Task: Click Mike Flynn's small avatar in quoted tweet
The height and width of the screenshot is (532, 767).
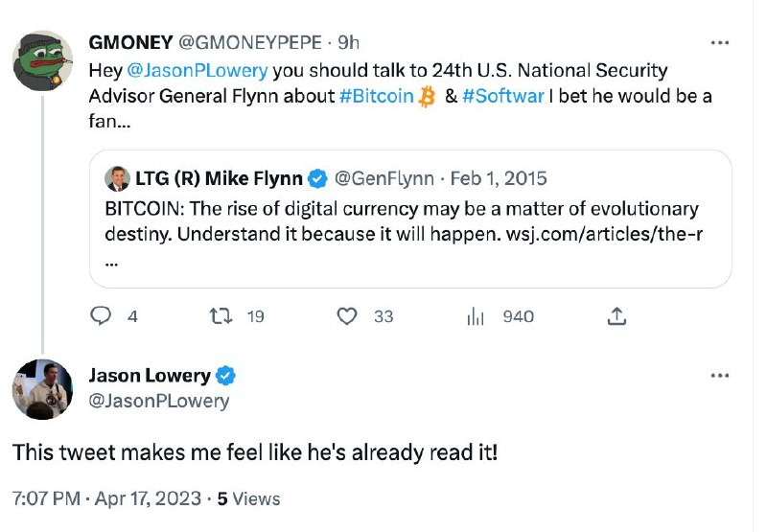Action: (117, 178)
